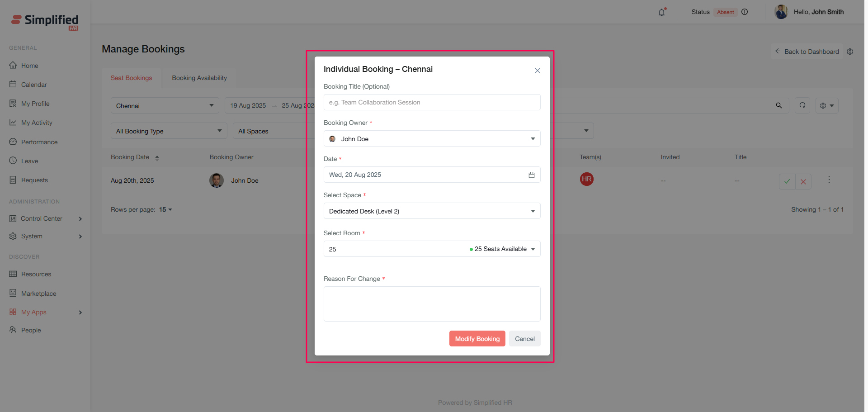The height and width of the screenshot is (412, 868).
Task: Click the status info icon
Action: coord(745,12)
